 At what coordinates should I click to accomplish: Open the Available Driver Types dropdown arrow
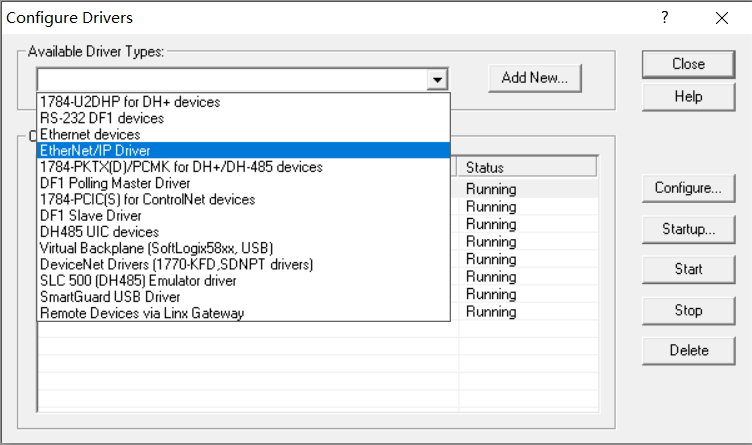click(x=437, y=79)
